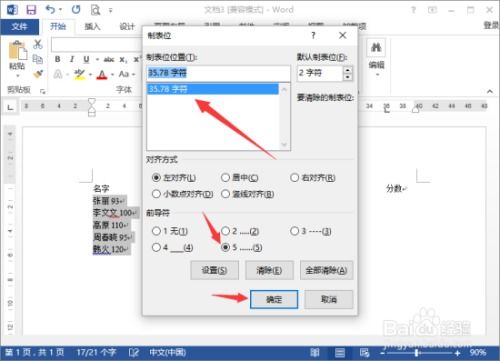Select the 35.78 tab stop list entry
This screenshot has width=500, height=361.
213,89
